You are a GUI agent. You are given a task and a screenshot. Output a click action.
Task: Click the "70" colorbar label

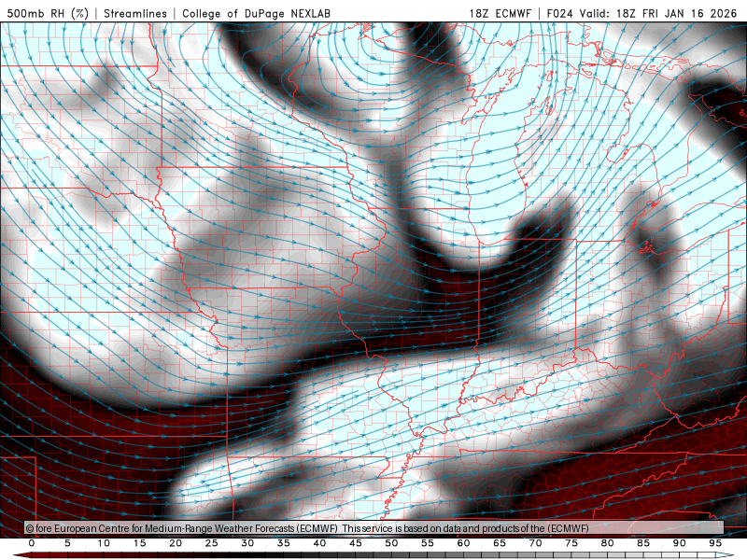[535, 543]
